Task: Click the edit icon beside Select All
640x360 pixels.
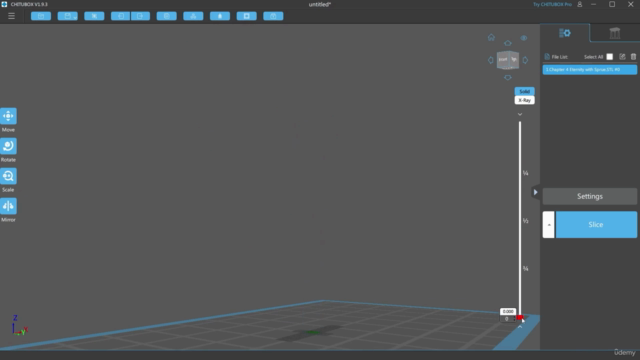Action: 622,57
